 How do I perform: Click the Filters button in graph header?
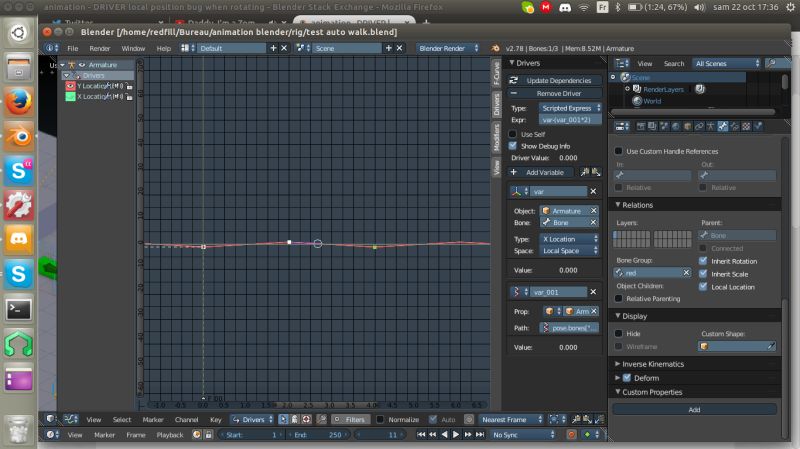coord(349,419)
